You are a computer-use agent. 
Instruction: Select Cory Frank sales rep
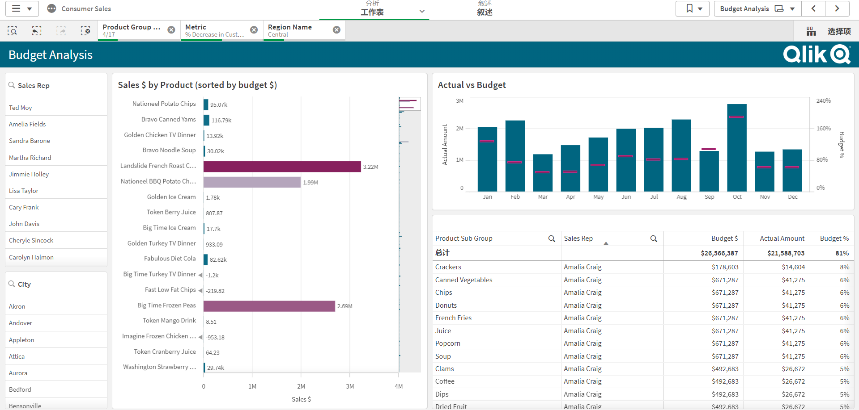click(x=56, y=207)
